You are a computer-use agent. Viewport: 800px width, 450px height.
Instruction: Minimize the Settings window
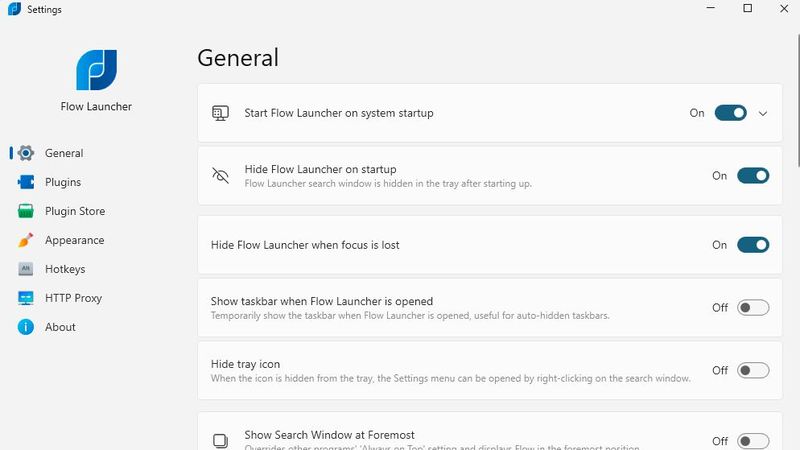[711, 8]
